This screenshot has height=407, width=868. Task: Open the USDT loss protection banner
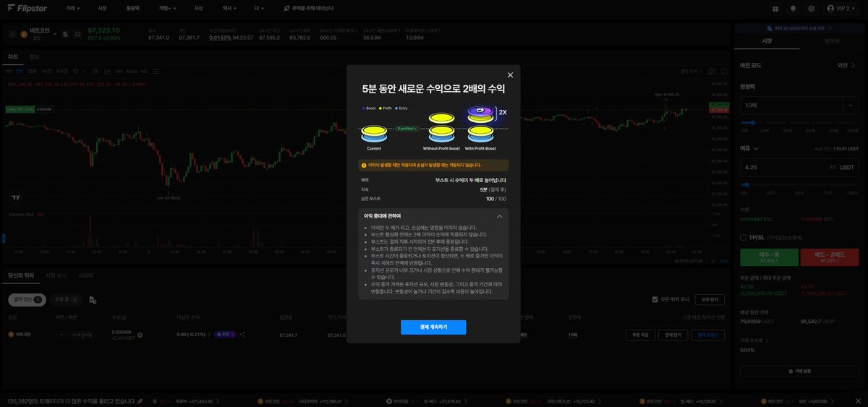(x=799, y=28)
